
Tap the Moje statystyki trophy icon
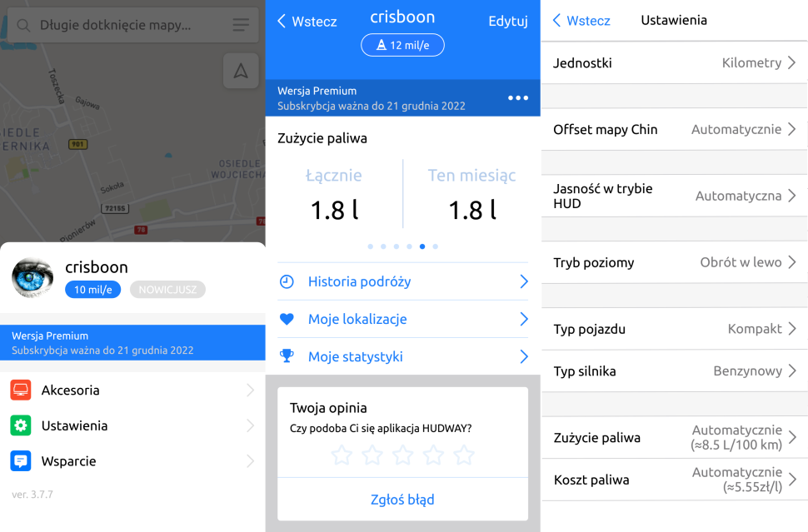tap(287, 356)
